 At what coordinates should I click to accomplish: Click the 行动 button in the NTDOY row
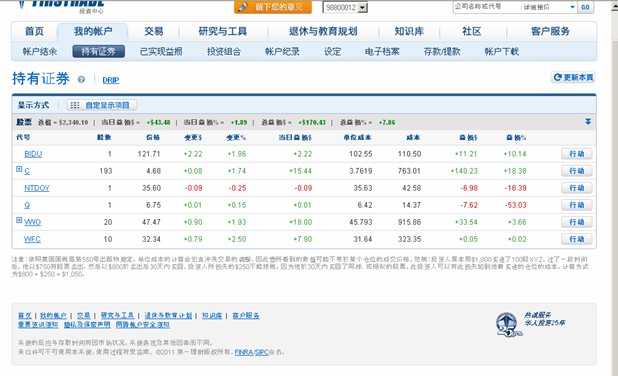click(577, 188)
